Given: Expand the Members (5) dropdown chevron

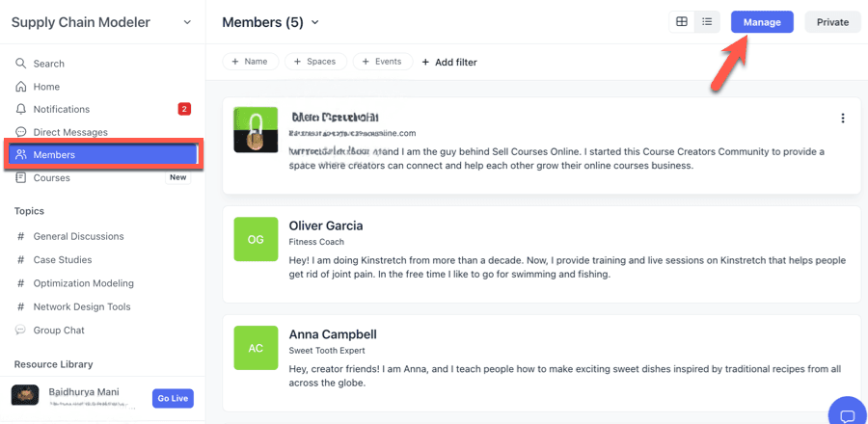Looking at the screenshot, I should click(x=315, y=23).
